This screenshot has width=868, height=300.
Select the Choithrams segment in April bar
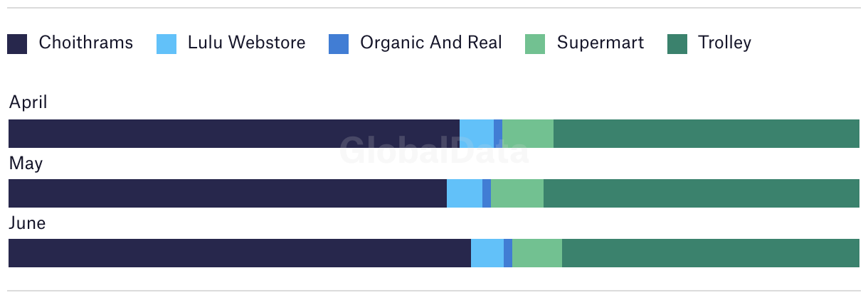(234, 134)
